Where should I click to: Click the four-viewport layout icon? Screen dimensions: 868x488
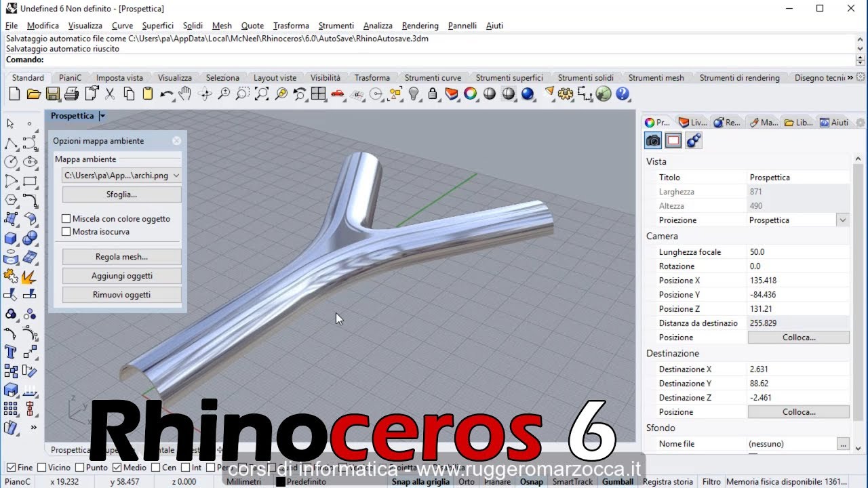point(318,94)
